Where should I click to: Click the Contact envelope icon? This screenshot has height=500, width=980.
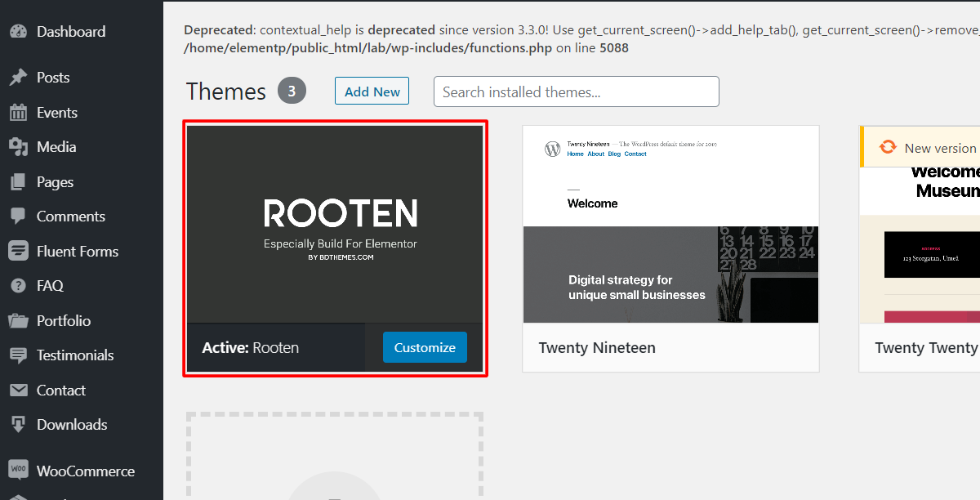[19, 391]
